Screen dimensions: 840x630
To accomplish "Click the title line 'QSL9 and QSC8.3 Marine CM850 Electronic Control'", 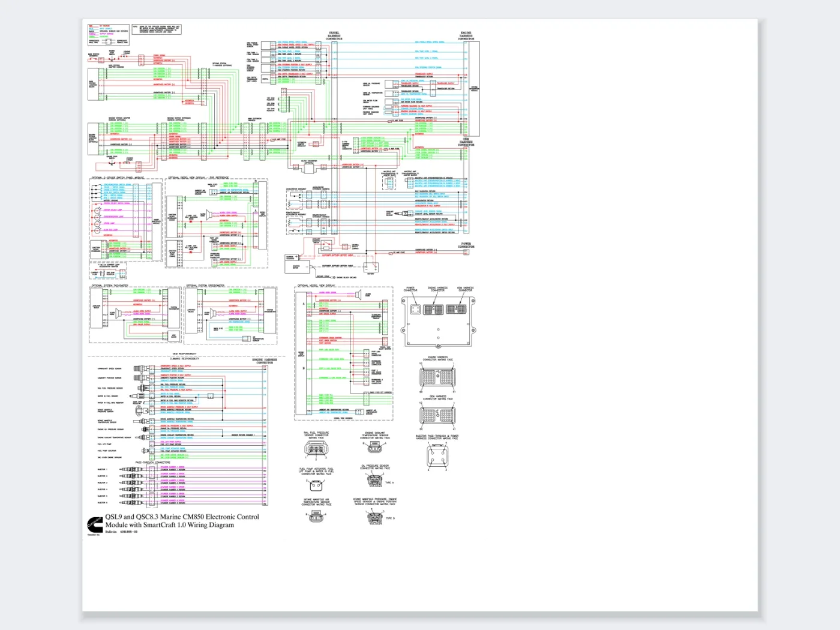I will pos(182,517).
